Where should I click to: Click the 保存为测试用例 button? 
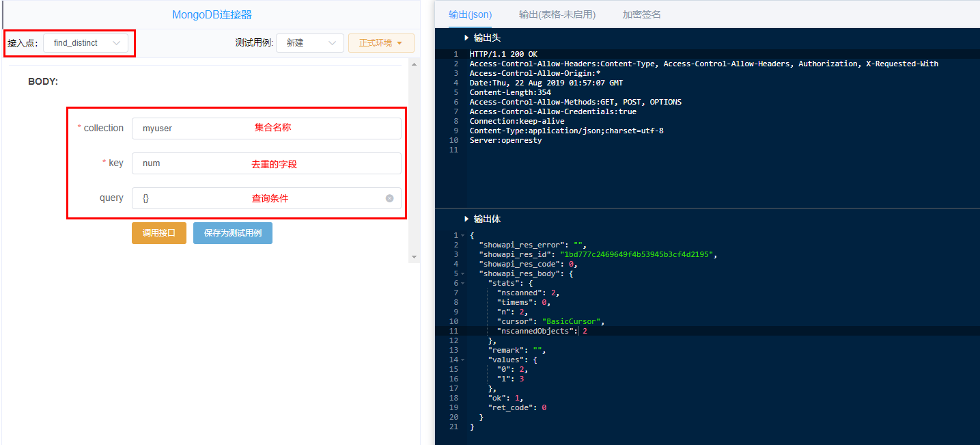coord(233,233)
